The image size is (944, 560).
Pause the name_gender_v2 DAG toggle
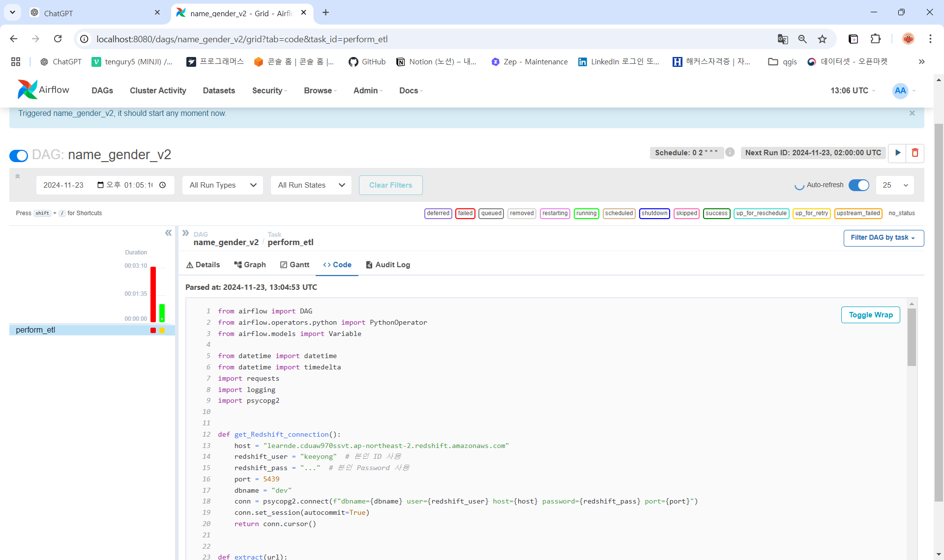19,156
